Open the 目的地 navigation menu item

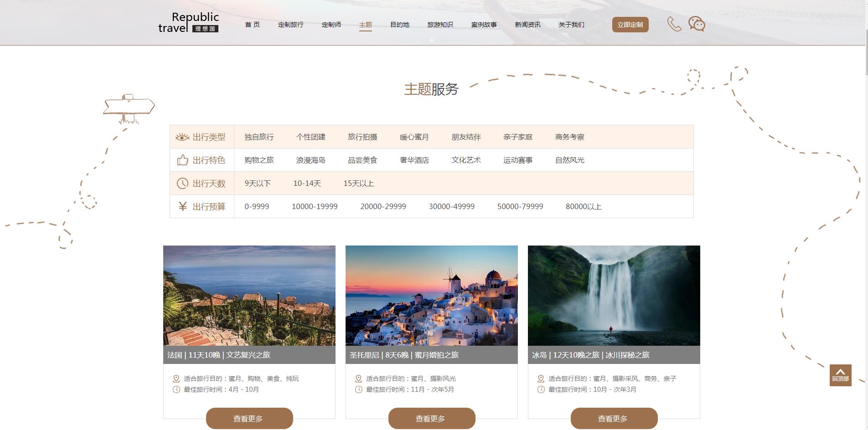pyautogui.click(x=399, y=25)
